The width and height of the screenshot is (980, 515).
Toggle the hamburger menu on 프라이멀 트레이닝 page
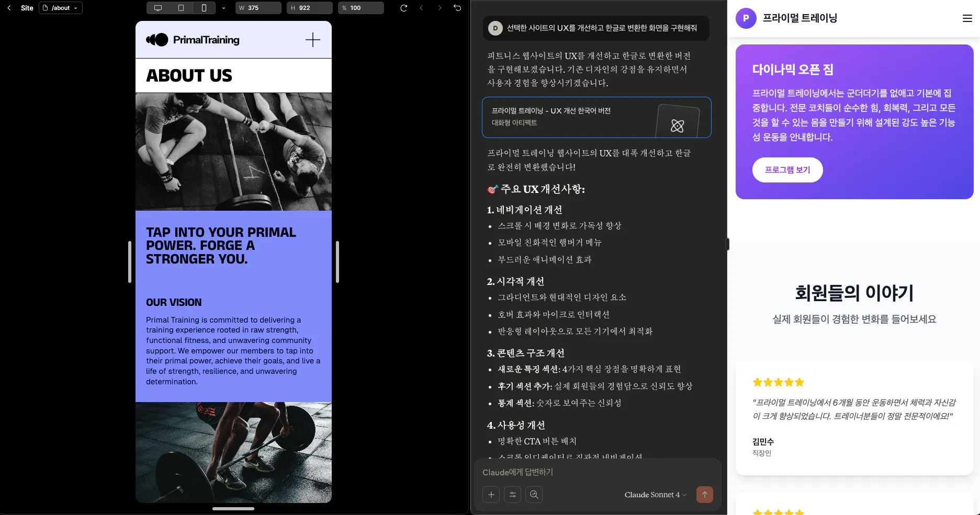click(966, 18)
